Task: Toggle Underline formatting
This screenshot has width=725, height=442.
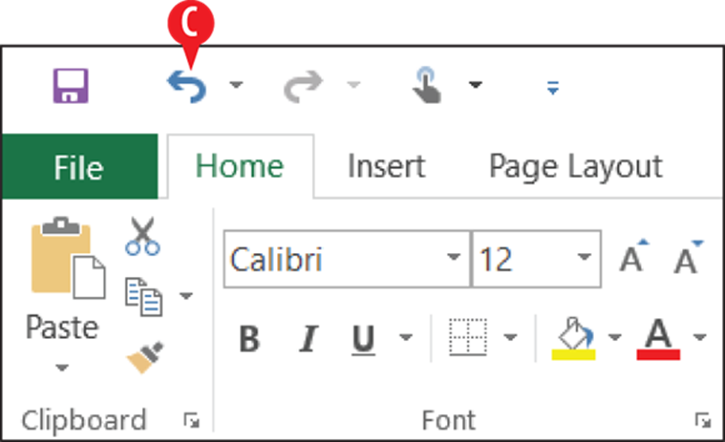Action: tap(363, 340)
